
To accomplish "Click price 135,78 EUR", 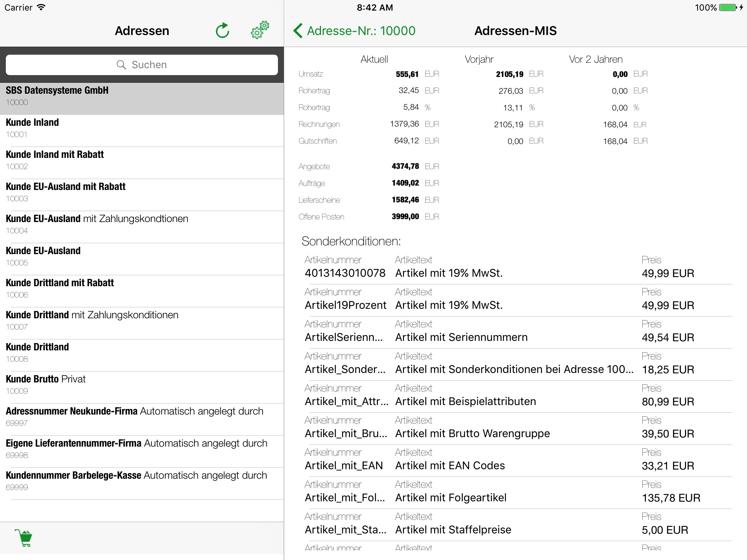I will click(x=671, y=498).
